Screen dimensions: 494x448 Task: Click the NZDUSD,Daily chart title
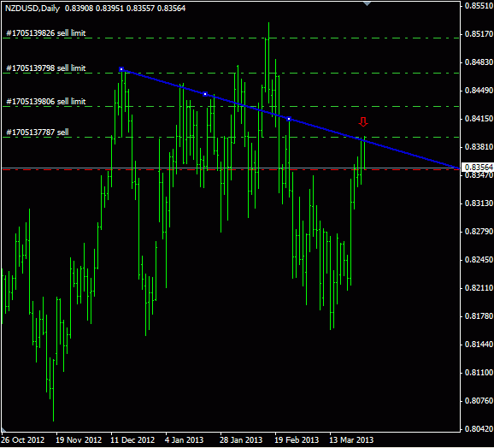(32, 9)
